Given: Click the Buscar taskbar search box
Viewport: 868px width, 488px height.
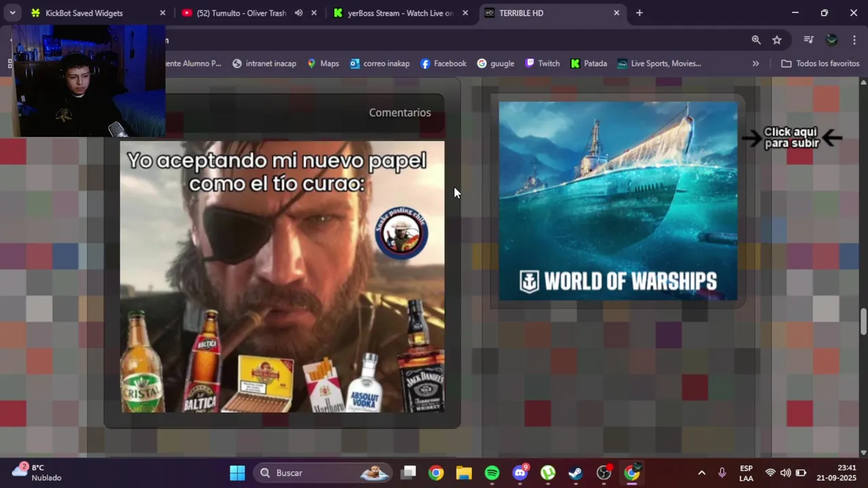Looking at the screenshot, I should (x=323, y=473).
